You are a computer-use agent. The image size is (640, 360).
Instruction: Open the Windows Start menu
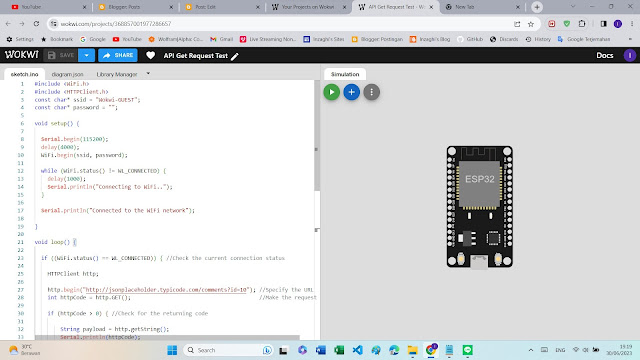(x=172, y=350)
